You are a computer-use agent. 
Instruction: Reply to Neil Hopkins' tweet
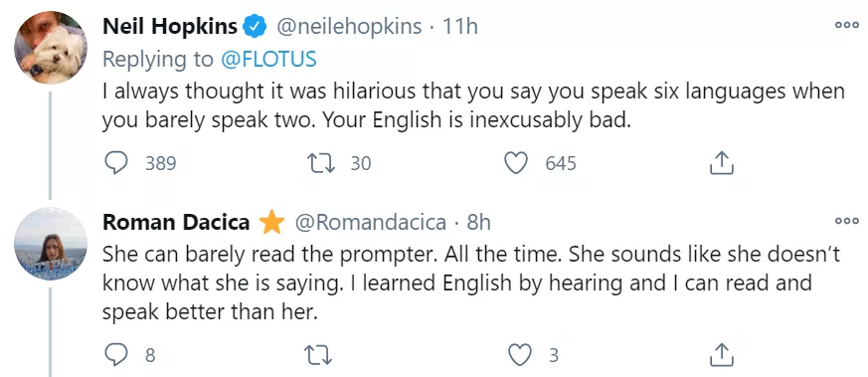116,163
